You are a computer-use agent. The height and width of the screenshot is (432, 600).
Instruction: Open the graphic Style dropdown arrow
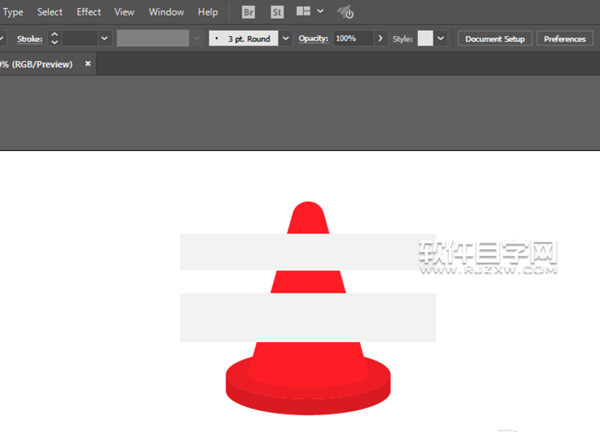coord(441,38)
